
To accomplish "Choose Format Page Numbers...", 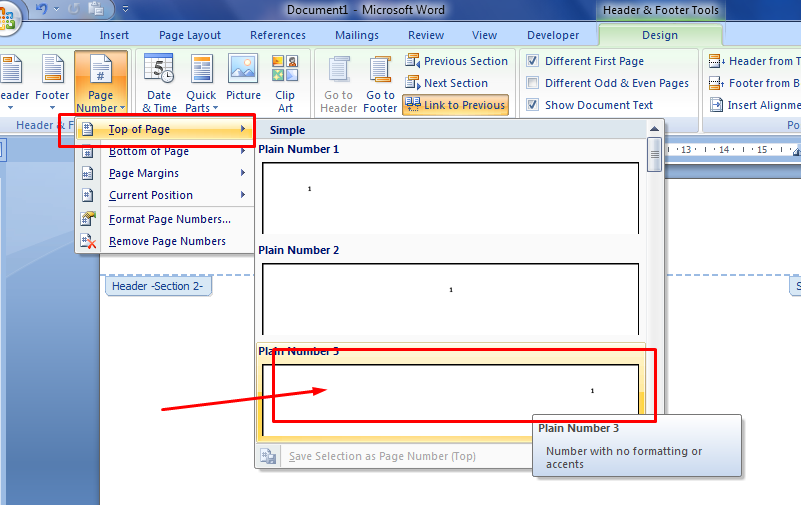I will [x=164, y=219].
